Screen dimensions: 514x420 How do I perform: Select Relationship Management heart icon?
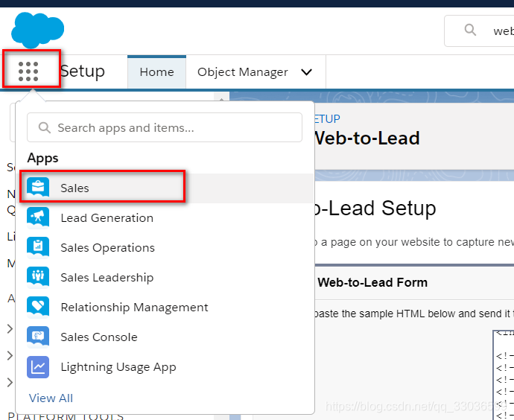38,307
